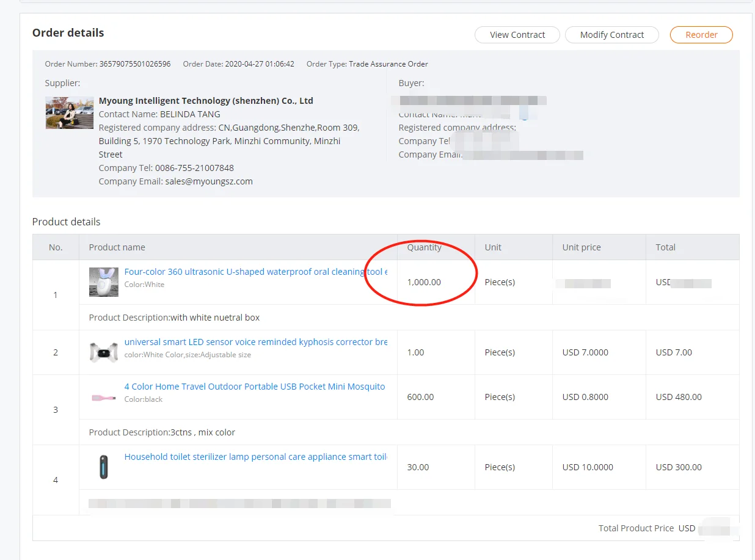Click the sterilizer lamp product image
This screenshot has width=755, height=560.
104,467
